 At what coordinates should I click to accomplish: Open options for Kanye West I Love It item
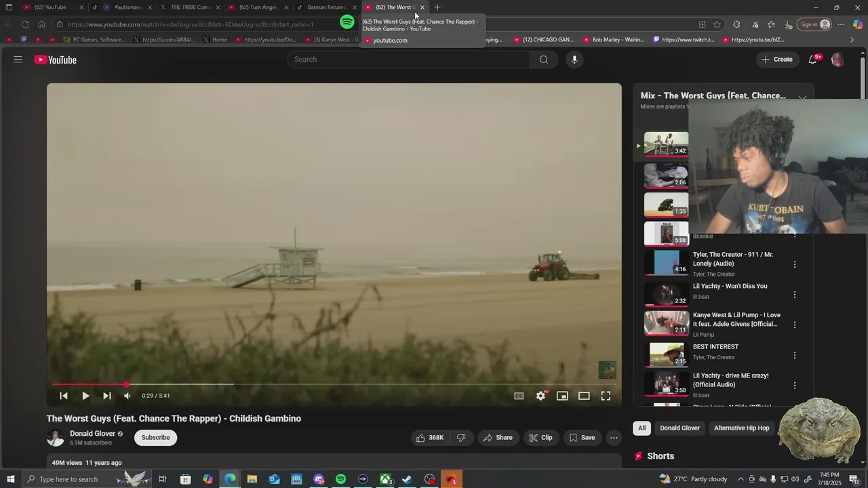(x=795, y=325)
